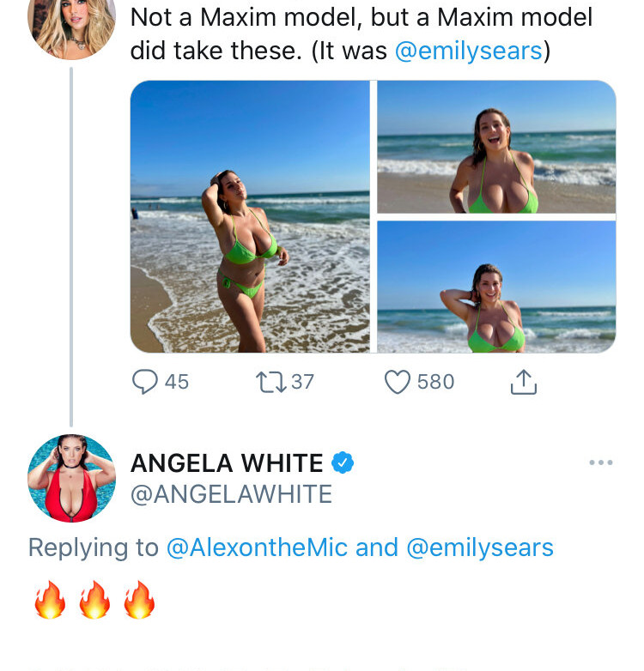This screenshot has height=671, width=644.
Task: Open the @ANGELAWHITE handle
Action: pyautogui.click(x=231, y=494)
